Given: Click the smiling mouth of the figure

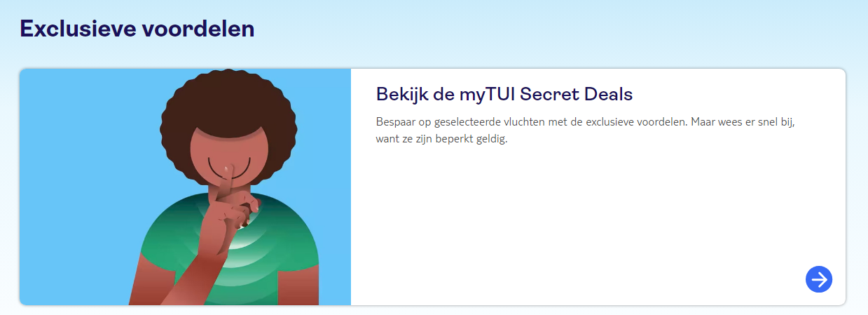Looking at the screenshot, I should tap(228, 168).
